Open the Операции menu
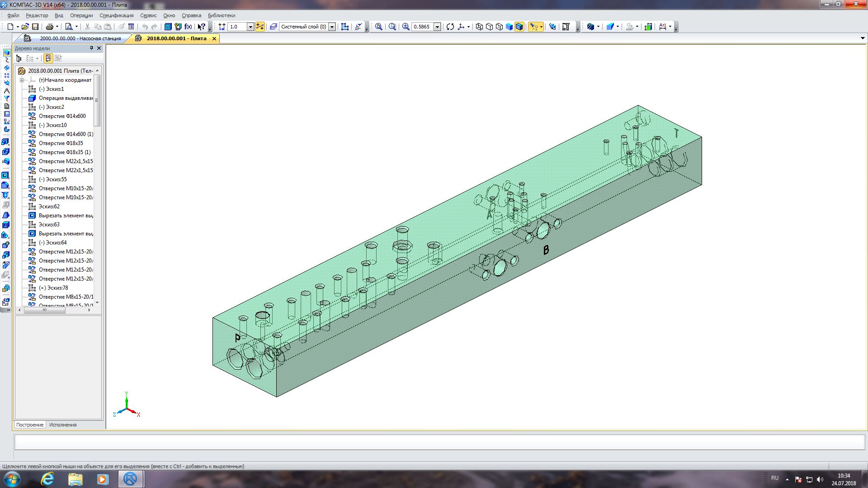Screen dimensions: 868x488 click(x=81, y=15)
